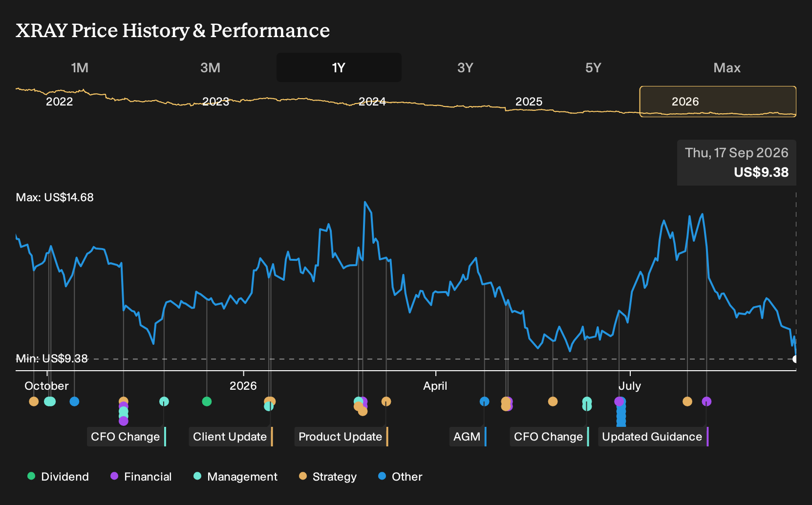812x505 pixels.
Task: Click the purple Financial dot above Updated Guidance
Action: [x=706, y=401]
